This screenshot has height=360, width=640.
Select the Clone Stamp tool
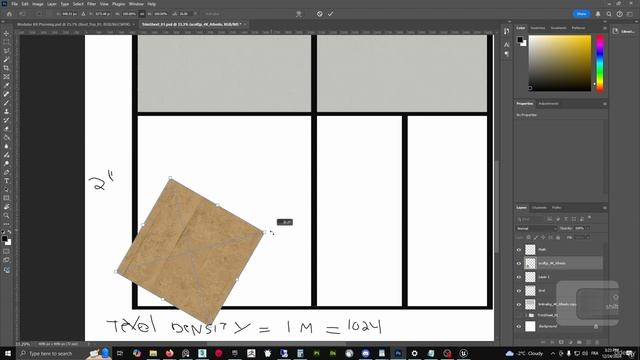[6, 111]
